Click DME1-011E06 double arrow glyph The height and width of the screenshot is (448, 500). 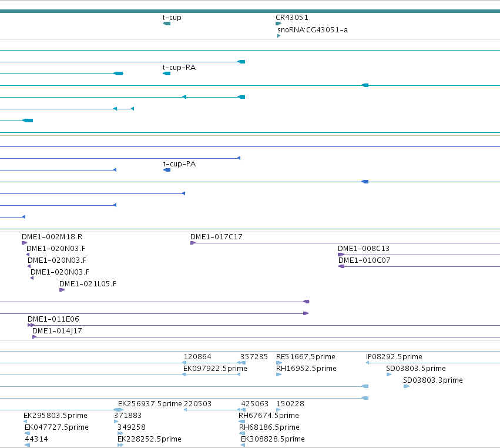31,325
